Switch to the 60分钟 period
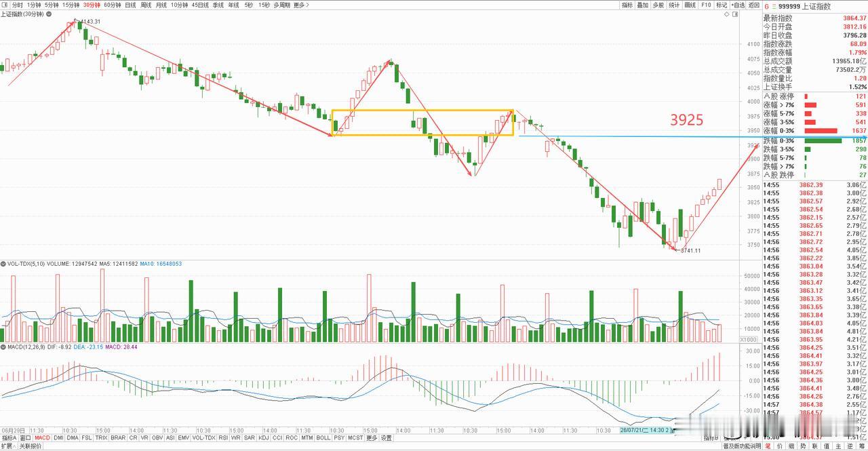 [x=113, y=5]
